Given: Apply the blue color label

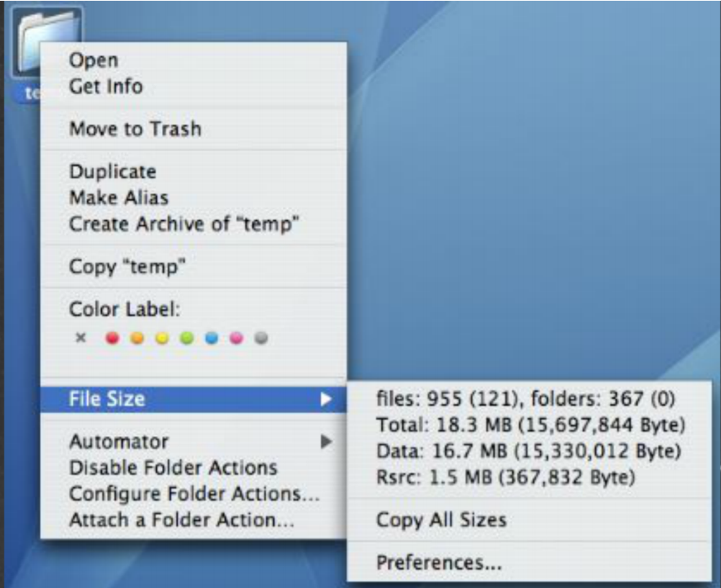Looking at the screenshot, I should (211, 338).
